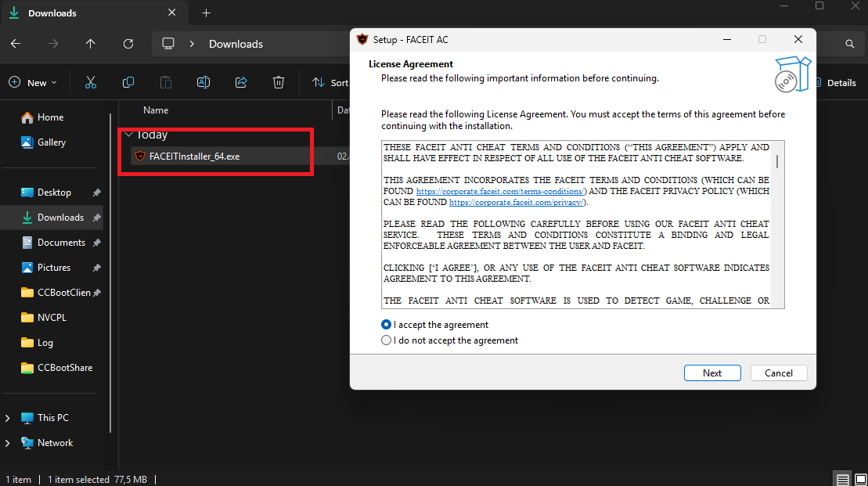The height and width of the screenshot is (486, 868).
Task: Refresh the Downloads folder view
Action: [128, 44]
